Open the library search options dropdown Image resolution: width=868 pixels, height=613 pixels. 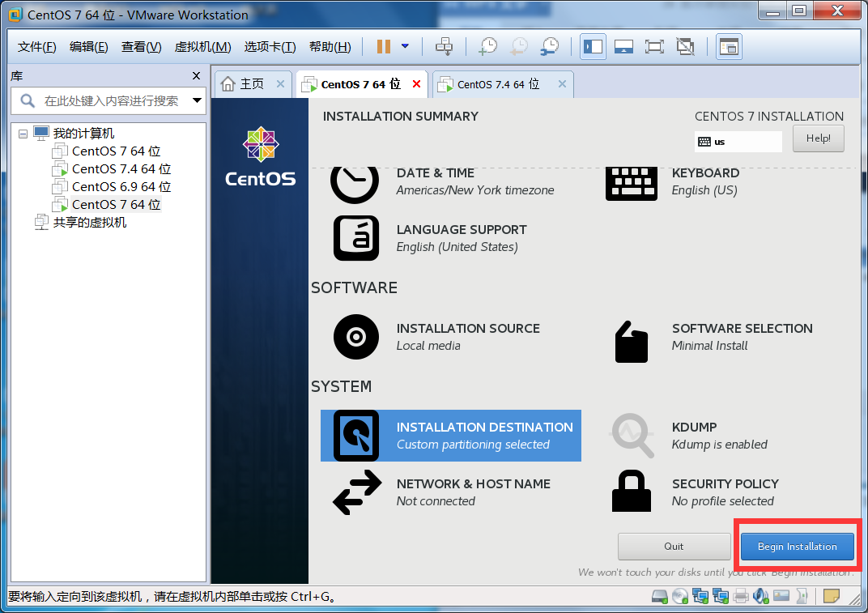(197, 100)
